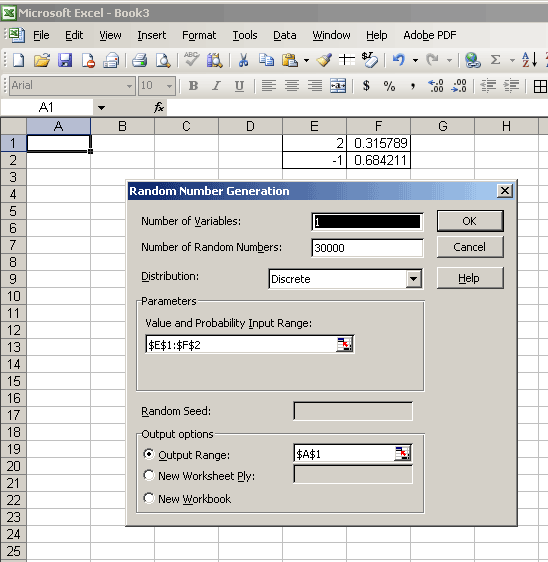Click the Format Painter brush icon

point(324,60)
